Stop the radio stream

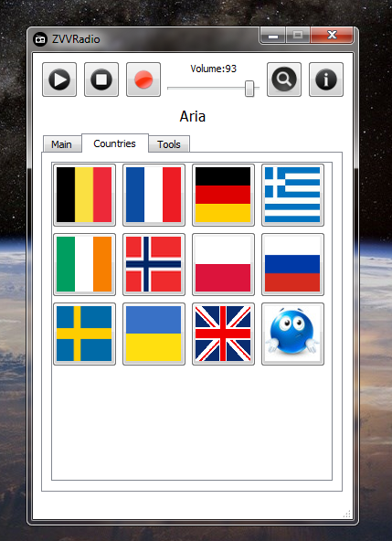(x=101, y=80)
